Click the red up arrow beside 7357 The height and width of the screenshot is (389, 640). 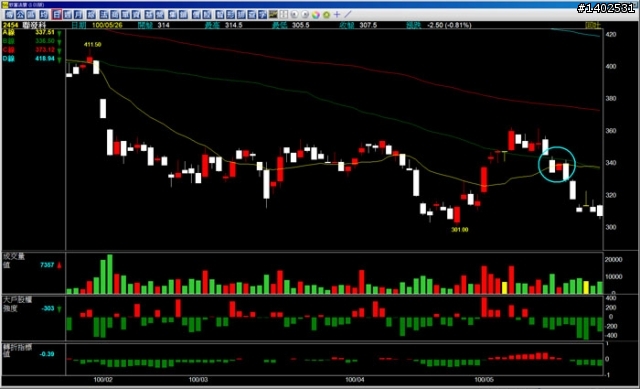(59, 265)
